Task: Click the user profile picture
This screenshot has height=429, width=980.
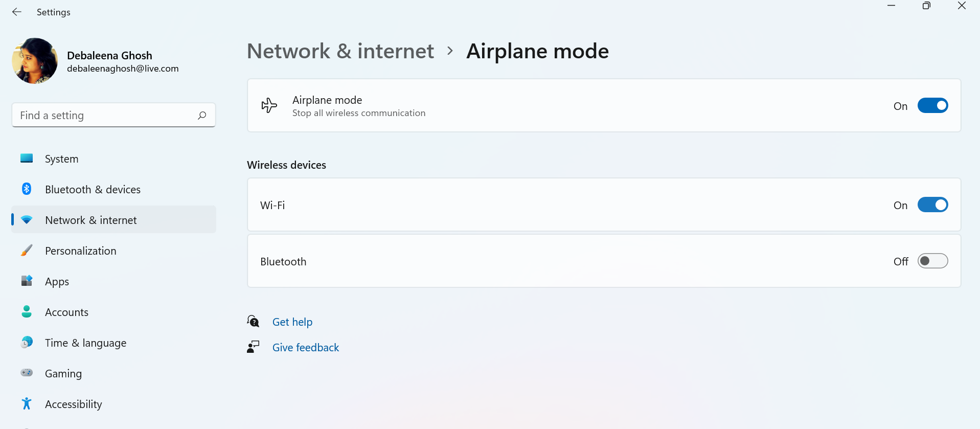Action: pyautogui.click(x=35, y=61)
